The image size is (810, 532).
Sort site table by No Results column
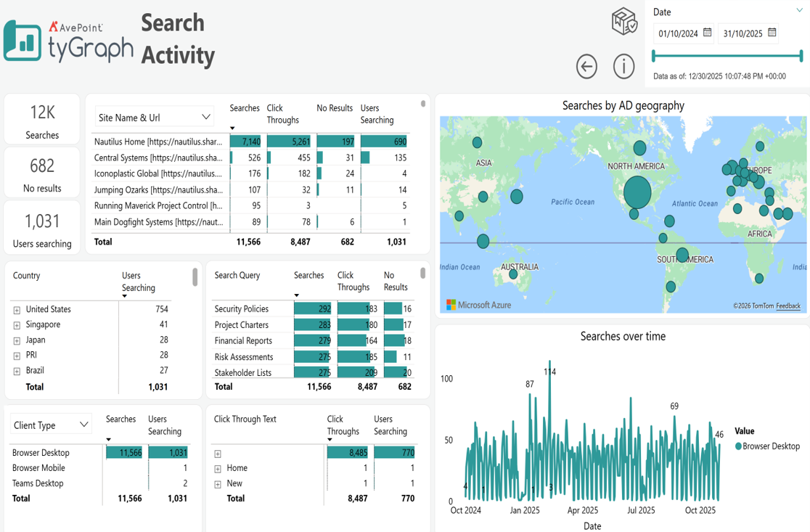pos(334,108)
